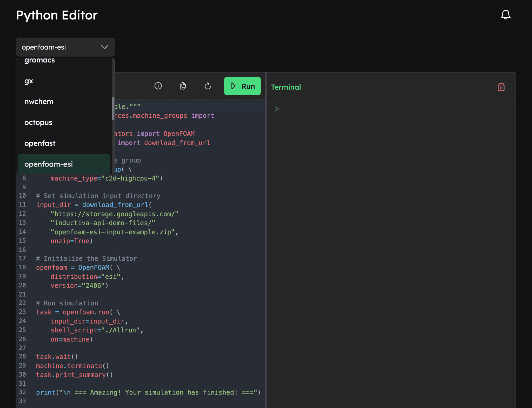Choose "gromacs" simulator option
The height and width of the screenshot is (408, 532).
click(x=39, y=61)
